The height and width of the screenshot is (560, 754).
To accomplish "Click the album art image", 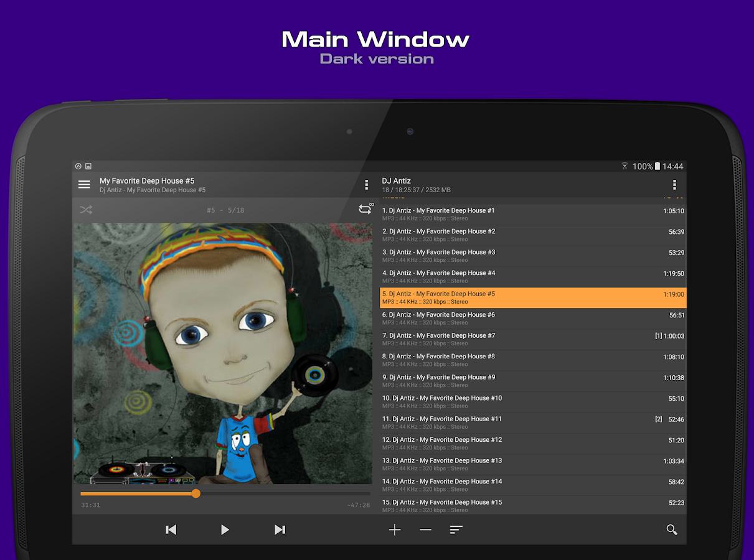I will (x=222, y=353).
